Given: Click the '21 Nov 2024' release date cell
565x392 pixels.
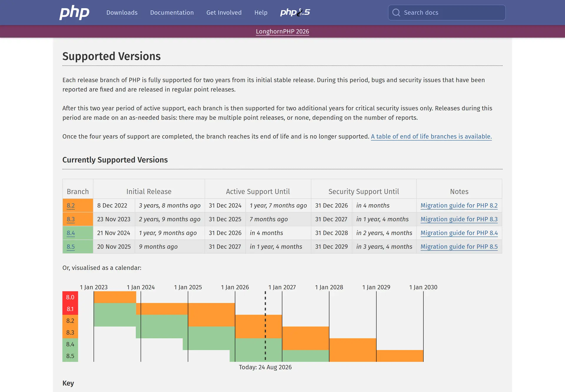Looking at the screenshot, I should 114,233.
